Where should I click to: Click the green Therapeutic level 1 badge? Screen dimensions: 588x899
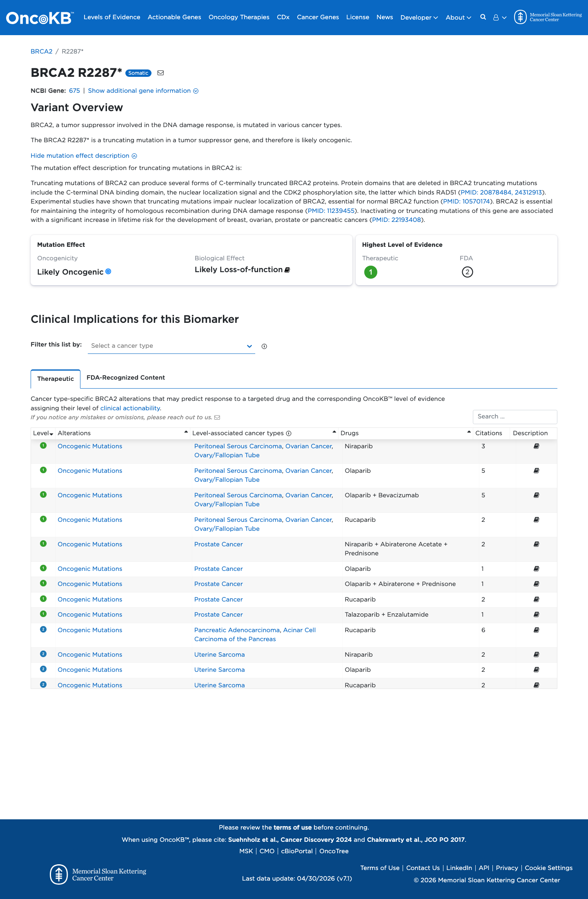click(371, 272)
